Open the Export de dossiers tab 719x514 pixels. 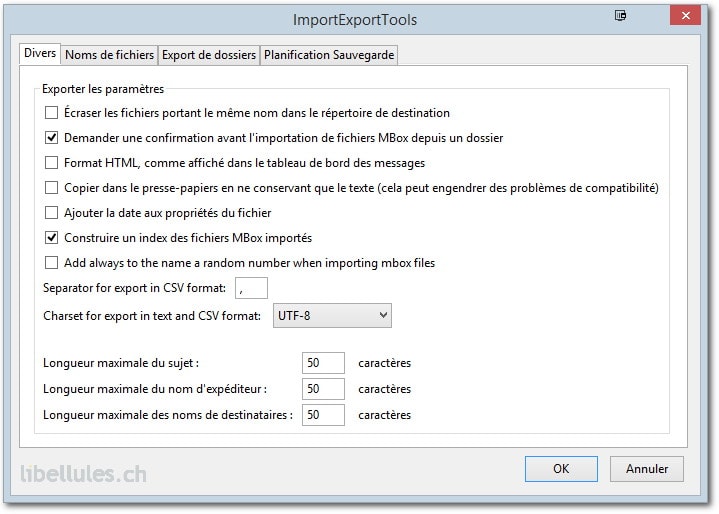click(x=209, y=55)
